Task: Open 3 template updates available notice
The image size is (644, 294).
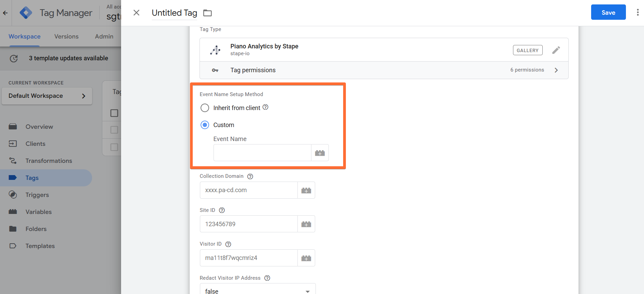Action: click(68, 58)
